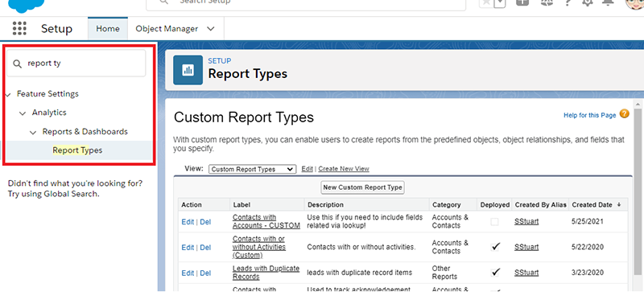Click the Reports & Dashboards tree label
This screenshot has width=644, height=300.
[x=85, y=132]
